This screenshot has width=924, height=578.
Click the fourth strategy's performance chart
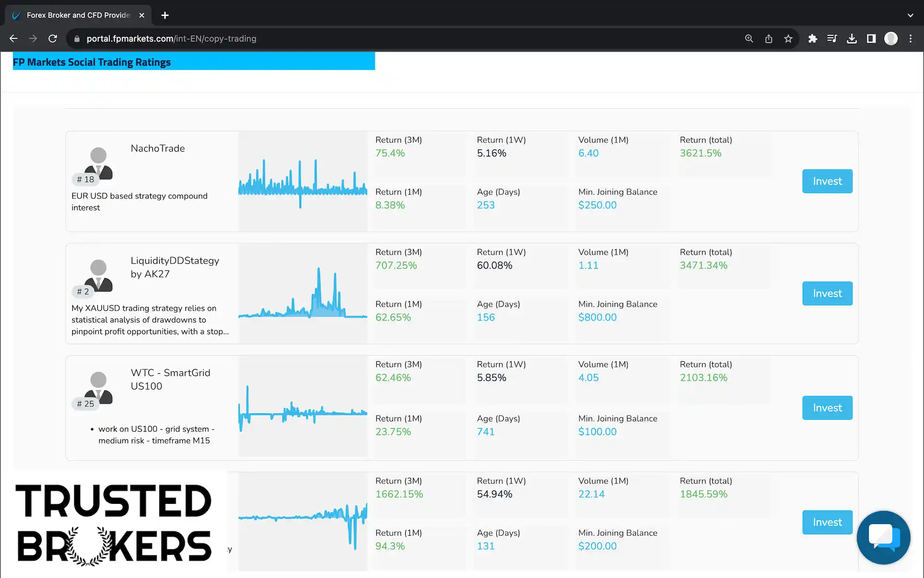pos(303,522)
